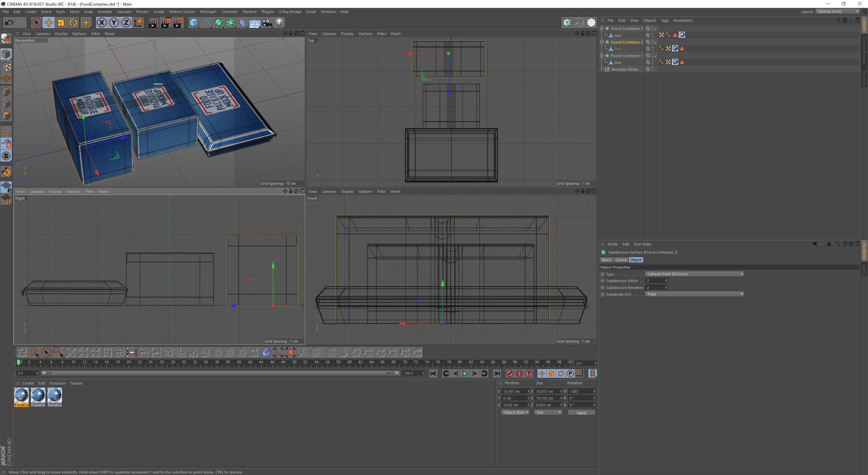Viewport: 868px width, 475px height.
Task: Add a Subdivision Surface generator icon
Action: [x=218, y=22]
